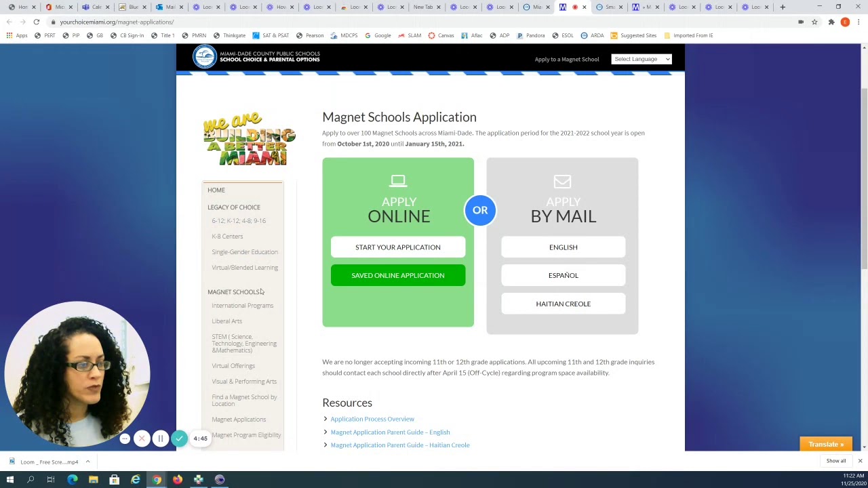Click the laptop icon above Apply Online

coord(398,181)
